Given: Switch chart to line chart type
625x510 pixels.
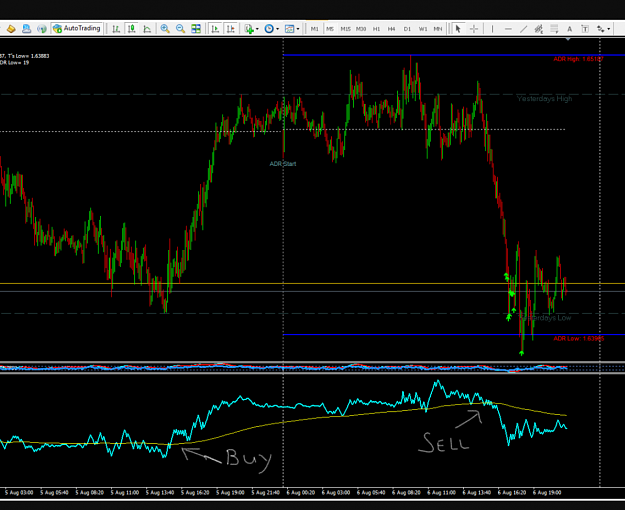Looking at the screenshot, I should (147, 29).
